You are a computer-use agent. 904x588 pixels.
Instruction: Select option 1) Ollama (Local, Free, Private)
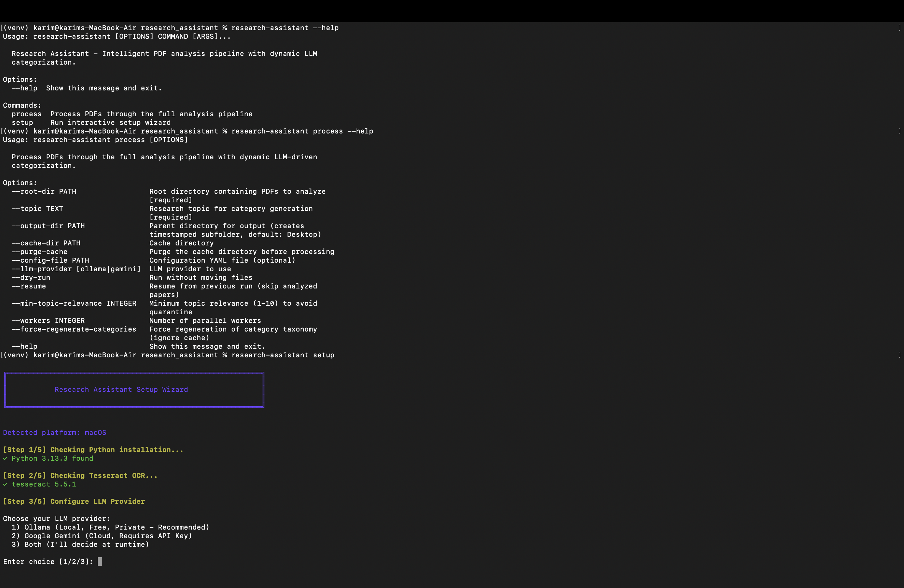110,527
